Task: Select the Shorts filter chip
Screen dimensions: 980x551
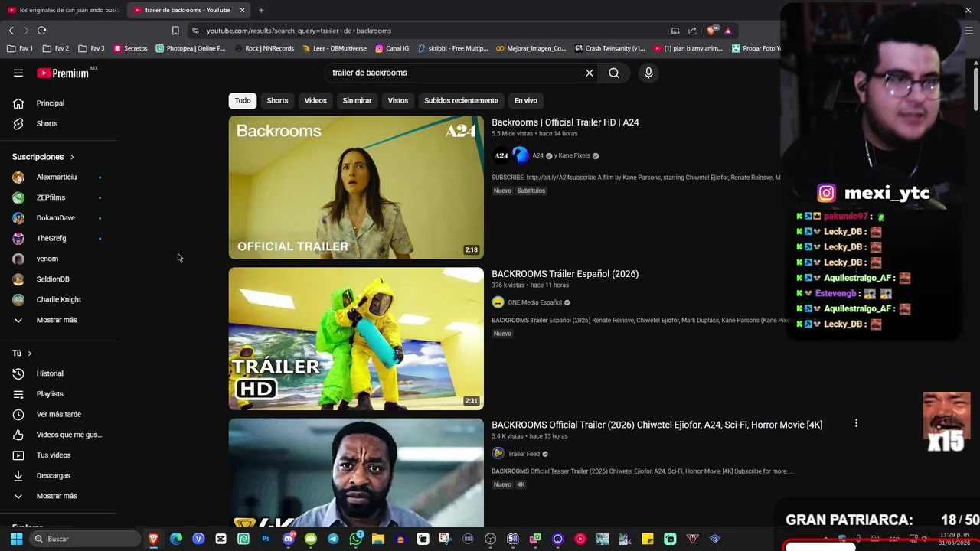Action: point(277,100)
